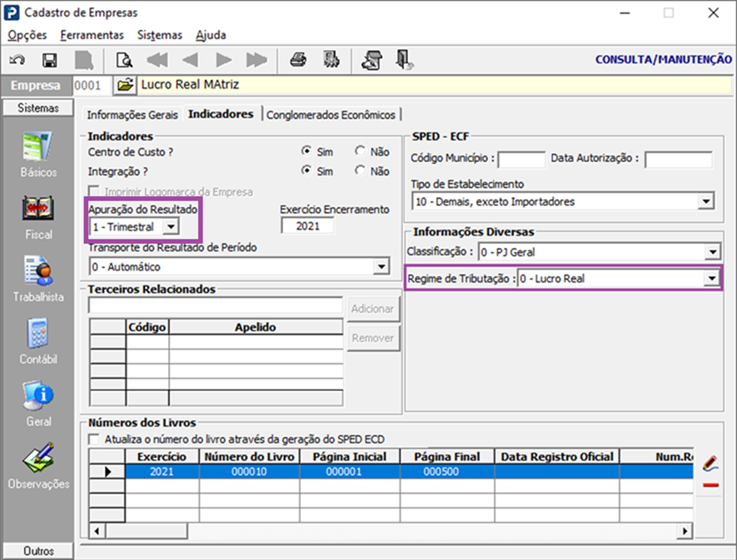Select the Indicadores tab

pos(221,114)
